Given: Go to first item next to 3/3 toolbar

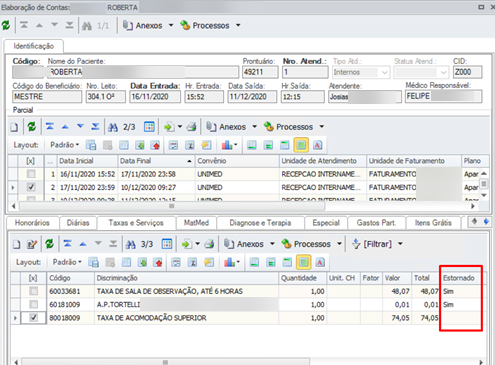Looking at the screenshot, I should tap(67, 244).
